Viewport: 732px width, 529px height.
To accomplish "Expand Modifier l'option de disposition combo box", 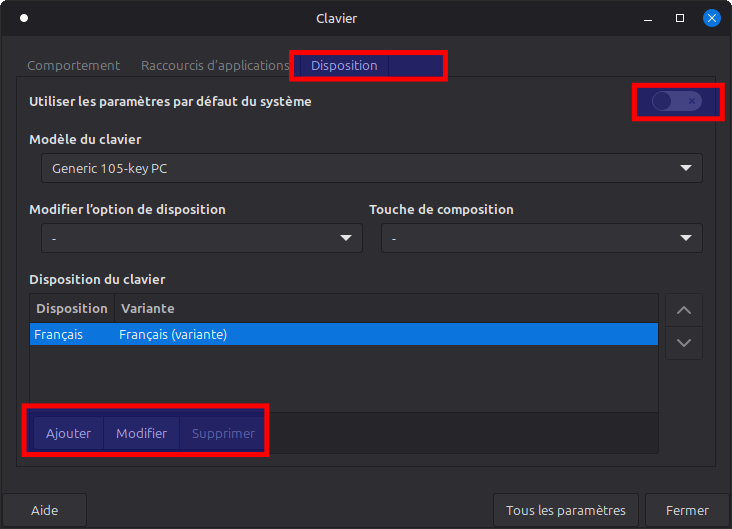I will (202, 238).
